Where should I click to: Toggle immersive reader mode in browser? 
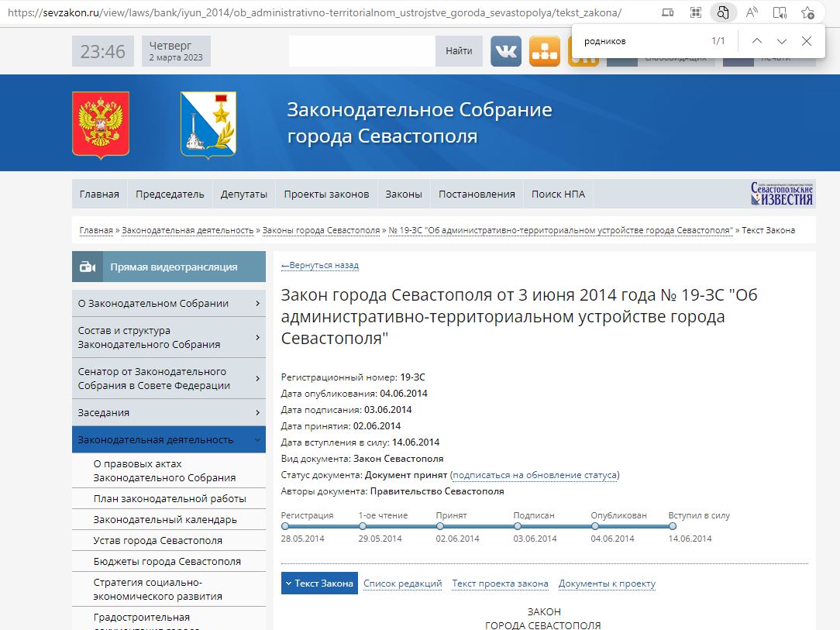(780, 13)
